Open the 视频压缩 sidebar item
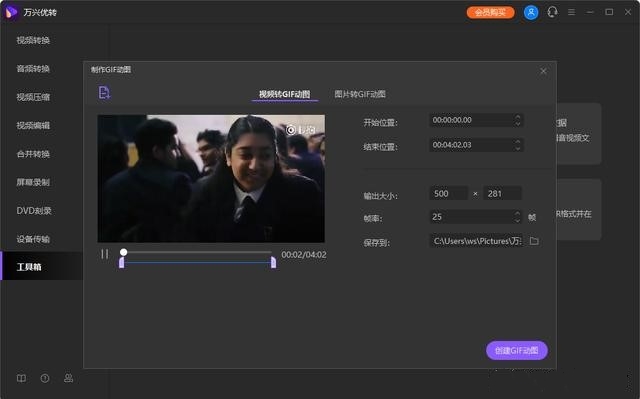 (33, 97)
